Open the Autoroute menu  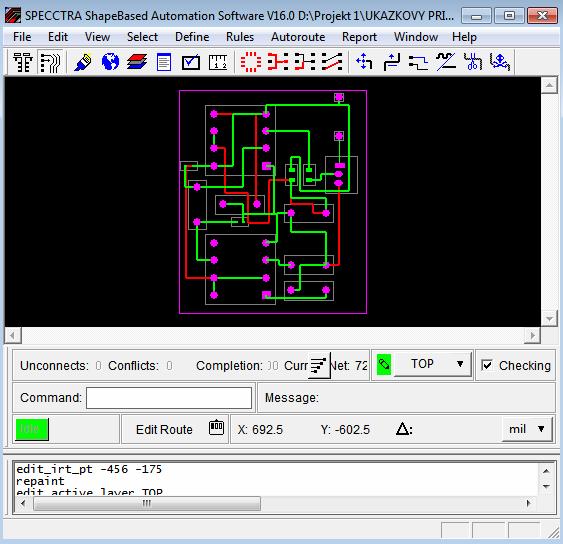298,37
